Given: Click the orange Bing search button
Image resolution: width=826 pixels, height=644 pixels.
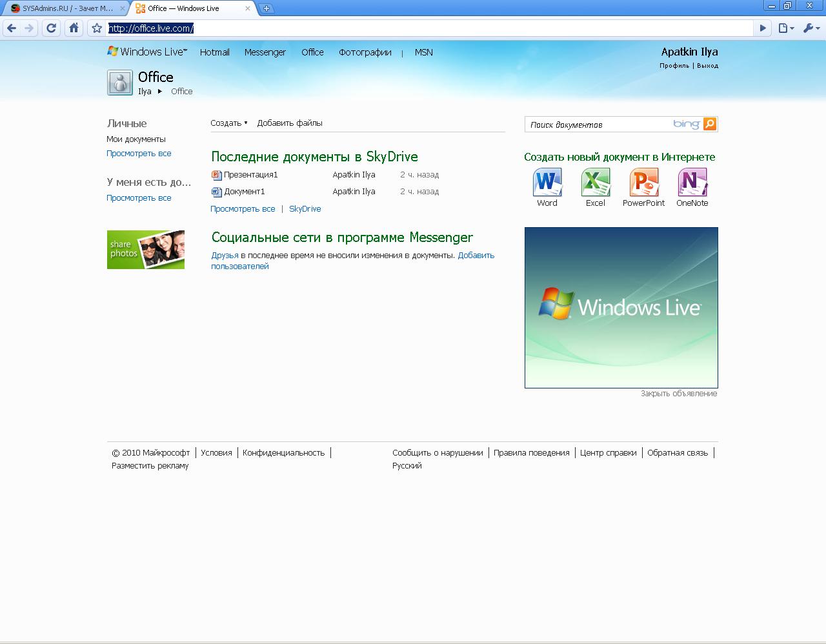Looking at the screenshot, I should point(710,124).
